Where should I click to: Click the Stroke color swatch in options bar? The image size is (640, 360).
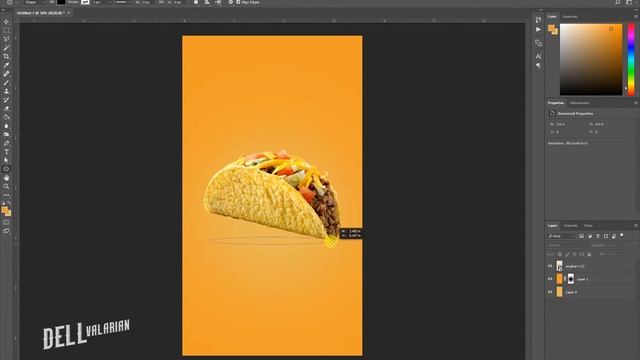[85, 2]
